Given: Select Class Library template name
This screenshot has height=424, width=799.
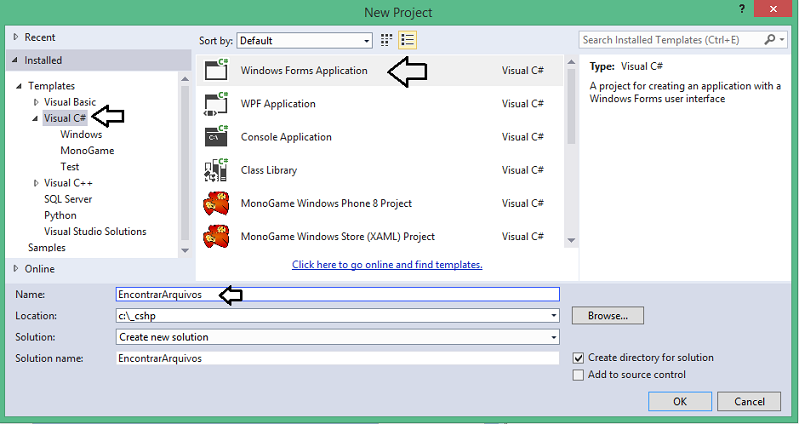Looking at the screenshot, I should tap(269, 170).
